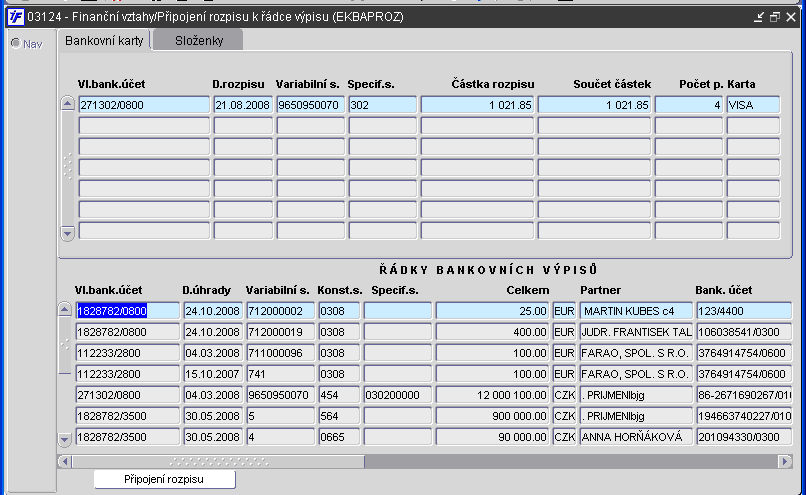The width and height of the screenshot is (806, 495).
Task: Minimize the window with the title bar arrow
Action: click(759, 17)
